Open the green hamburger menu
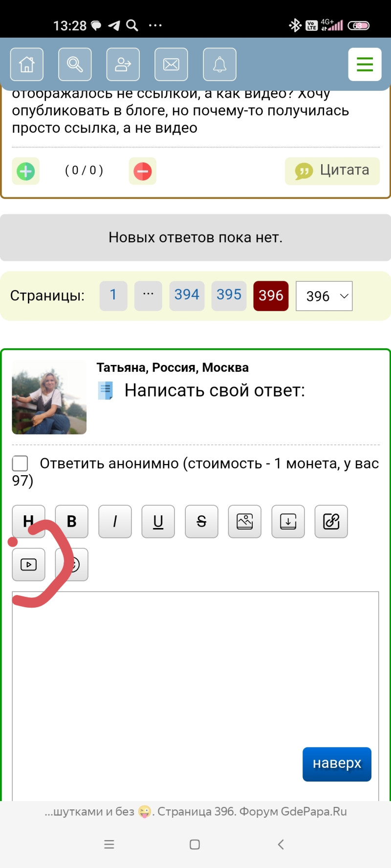391x868 pixels. point(365,64)
